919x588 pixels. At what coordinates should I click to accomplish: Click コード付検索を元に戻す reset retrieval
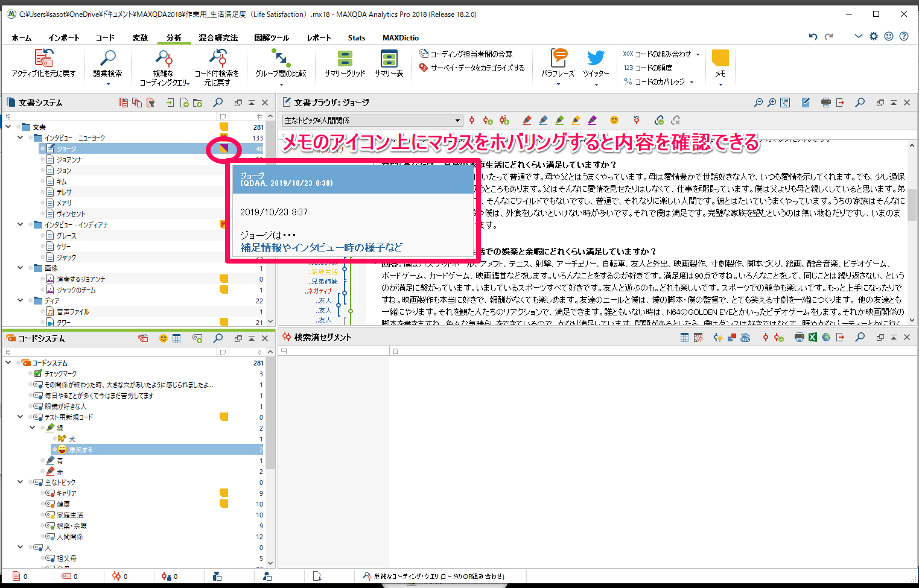(x=217, y=68)
